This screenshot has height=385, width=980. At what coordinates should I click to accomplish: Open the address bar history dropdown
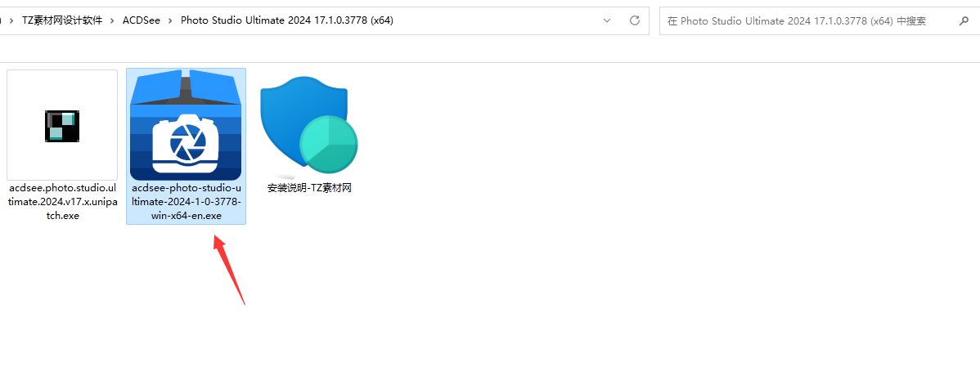(607, 20)
